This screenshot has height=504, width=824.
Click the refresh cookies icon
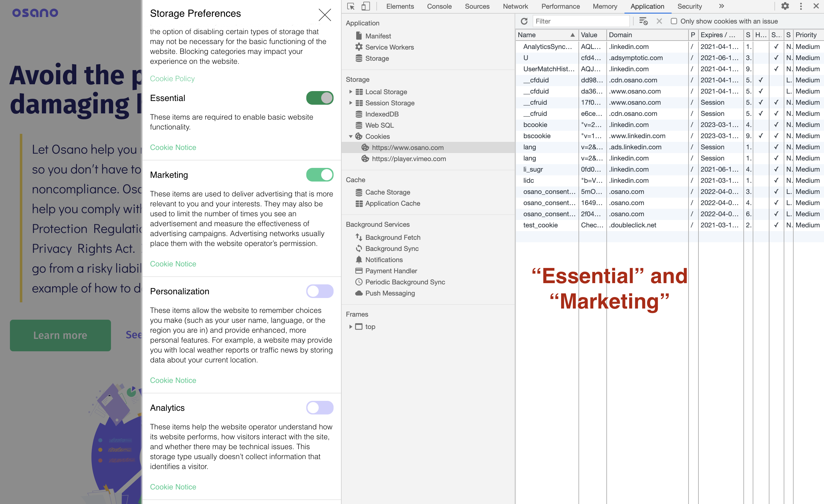point(524,21)
